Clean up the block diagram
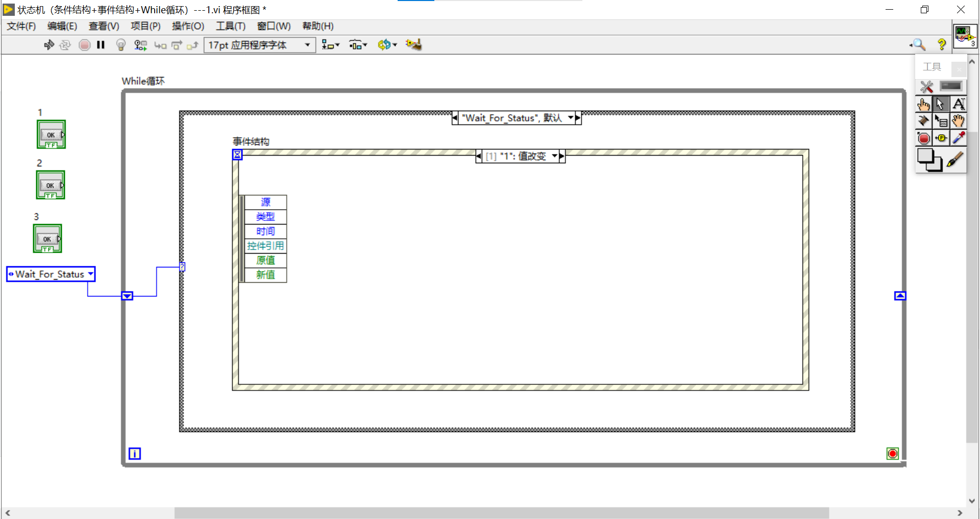 413,45
